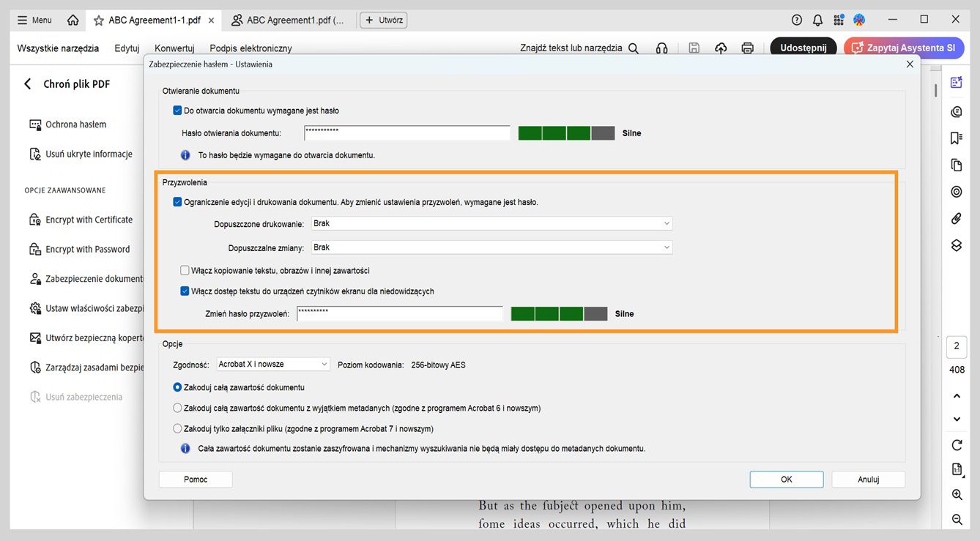Open Wszystkie narzędzia menu

tap(58, 48)
